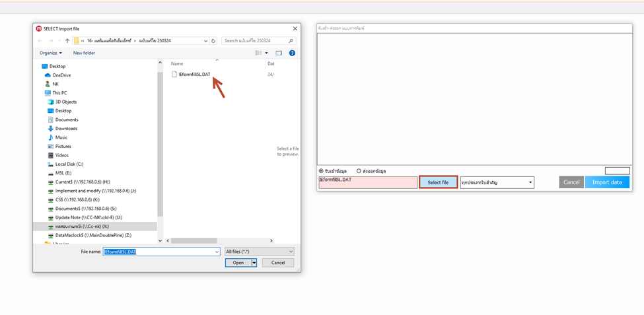
Task: Open the All files type dropdown
Action: click(259, 252)
